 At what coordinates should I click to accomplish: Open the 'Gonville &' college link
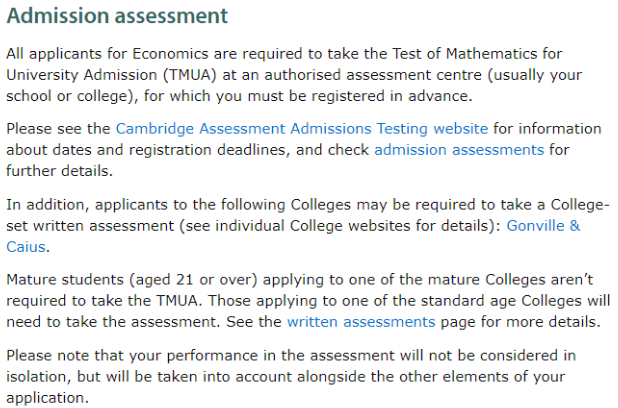(x=543, y=226)
